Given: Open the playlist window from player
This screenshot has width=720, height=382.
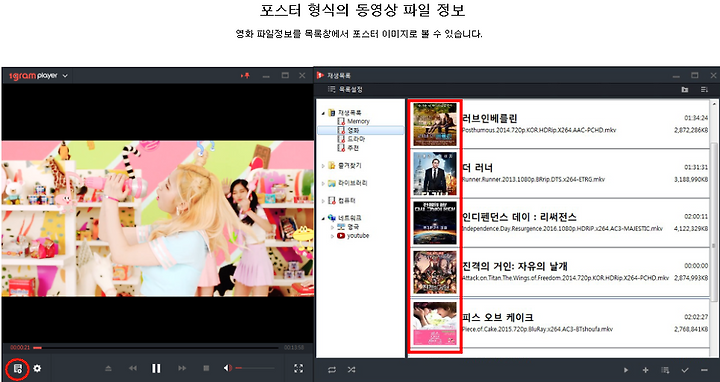Looking at the screenshot, I should [17, 368].
